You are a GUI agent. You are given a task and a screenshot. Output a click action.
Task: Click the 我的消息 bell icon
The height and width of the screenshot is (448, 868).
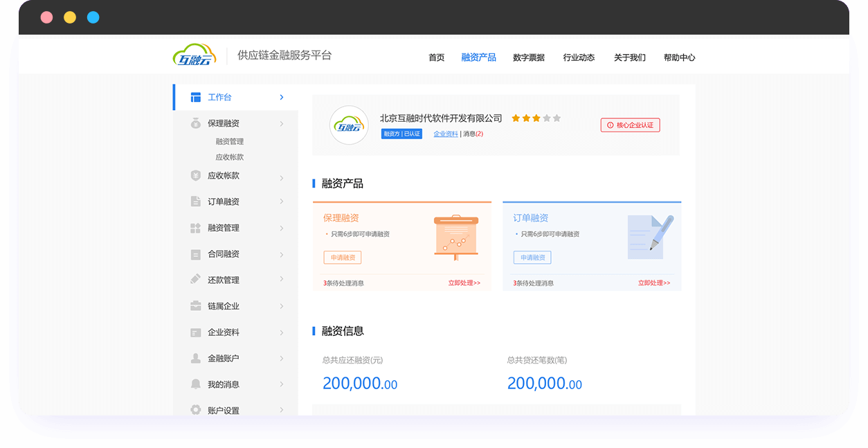pyautogui.click(x=195, y=384)
